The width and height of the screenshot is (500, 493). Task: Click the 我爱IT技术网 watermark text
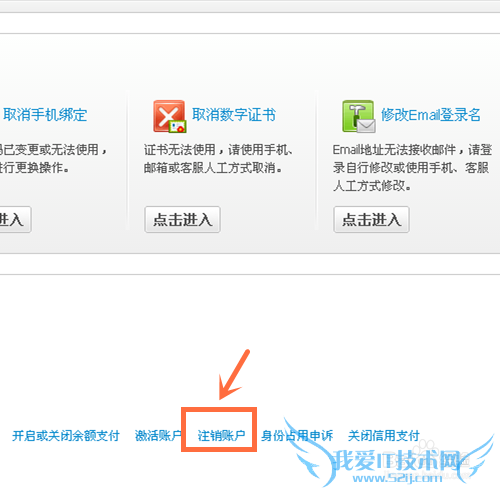396,460
